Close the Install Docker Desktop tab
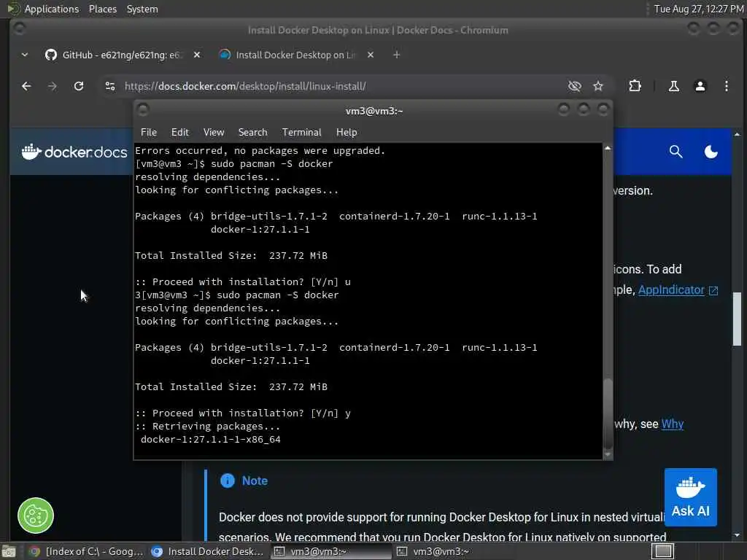Image resolution: width=747 pixels, height=560 pixels. [371, 55]
